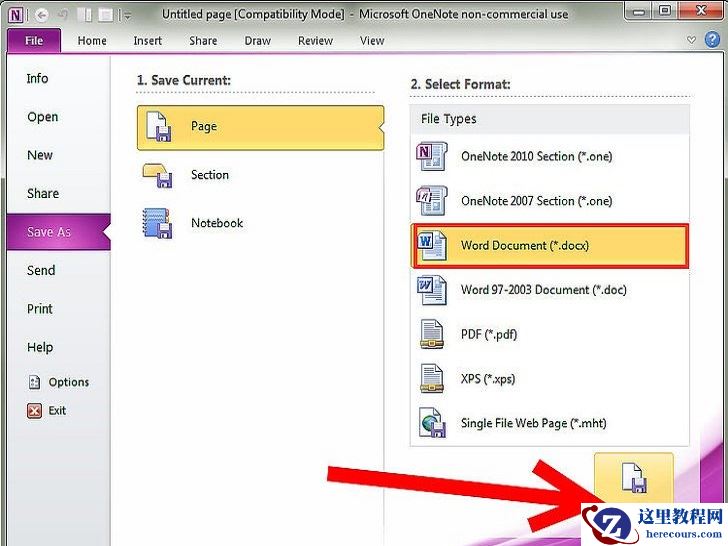This screenshot has width=728, height=546.
Task: Click the Options page icon
Action: pyautogui.click(x=34, y=382)
